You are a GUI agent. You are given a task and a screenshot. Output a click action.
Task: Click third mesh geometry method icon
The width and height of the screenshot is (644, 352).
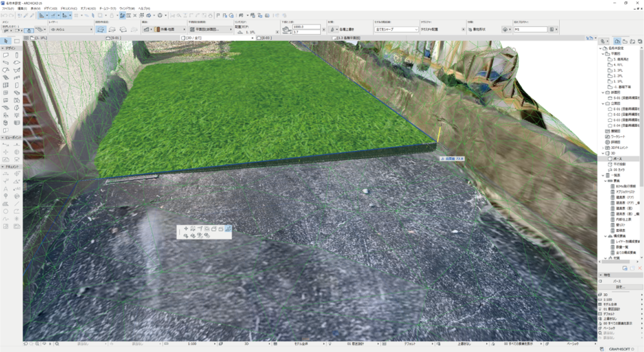[123, 30]
